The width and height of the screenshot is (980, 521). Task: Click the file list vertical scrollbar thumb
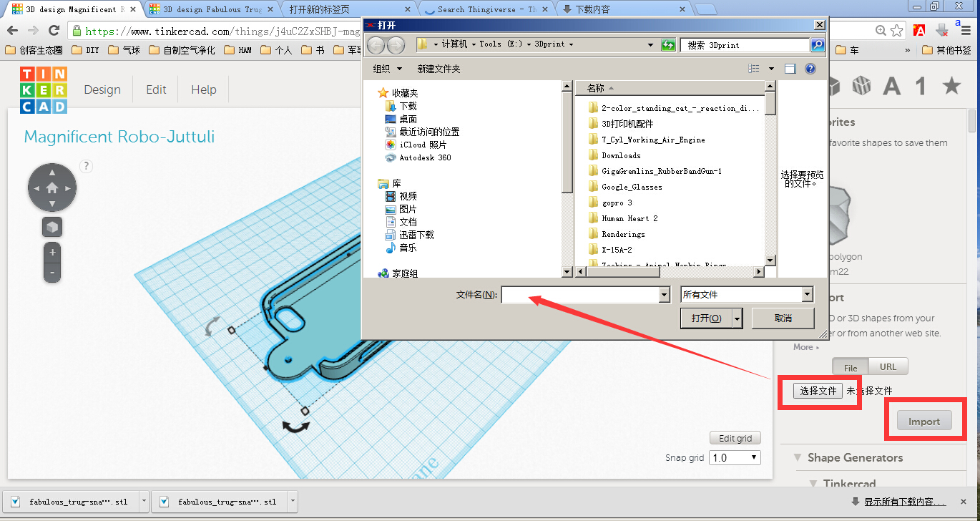tap(770, 103)
